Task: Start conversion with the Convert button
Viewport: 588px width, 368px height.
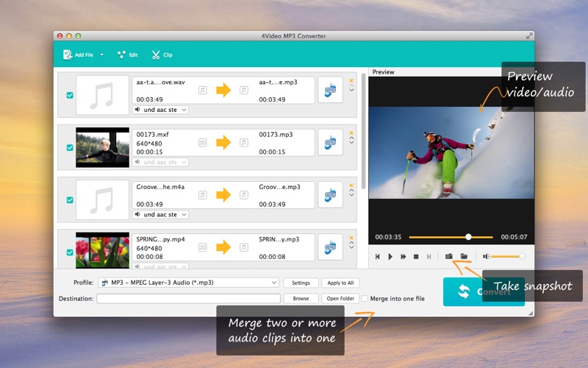Action: (484, 291)
